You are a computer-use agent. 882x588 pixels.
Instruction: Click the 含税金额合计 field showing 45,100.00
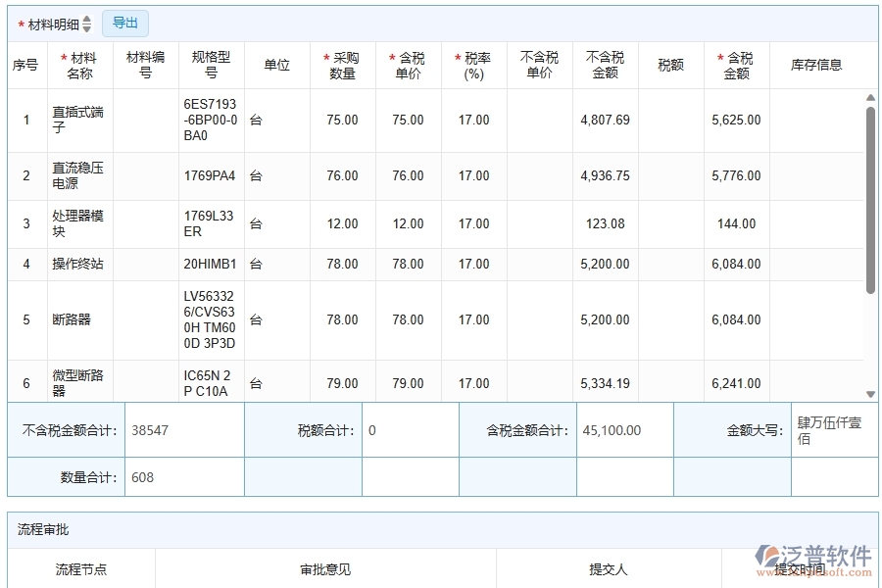point(624,429)
